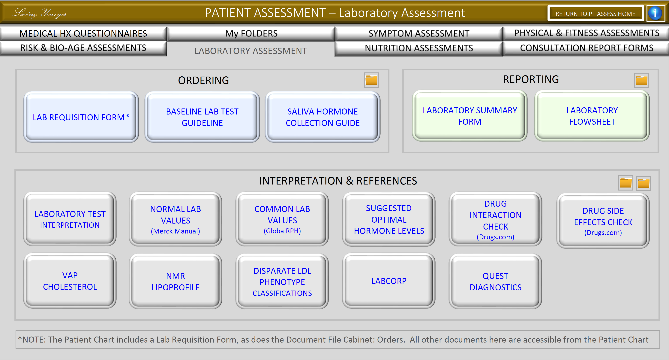Open the Laboratory Summary Form
This screenshot has width=669, height=360.
click(470, 116)
